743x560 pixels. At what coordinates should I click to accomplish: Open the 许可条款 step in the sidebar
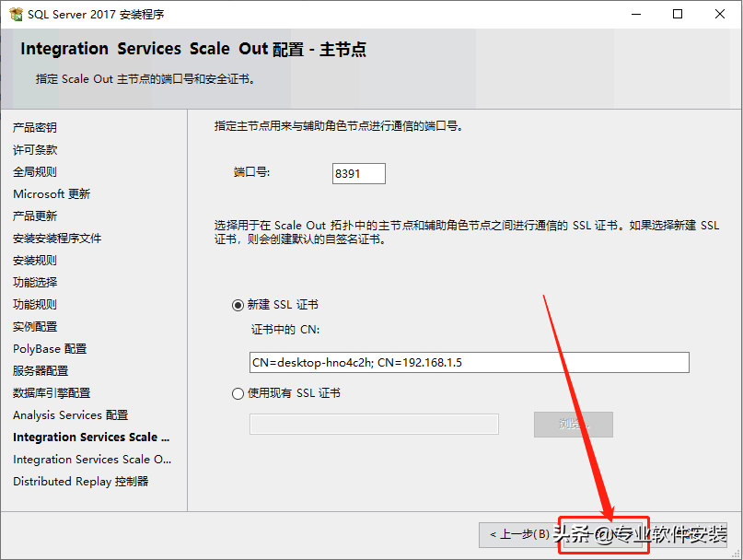click(x=35, y=150)
